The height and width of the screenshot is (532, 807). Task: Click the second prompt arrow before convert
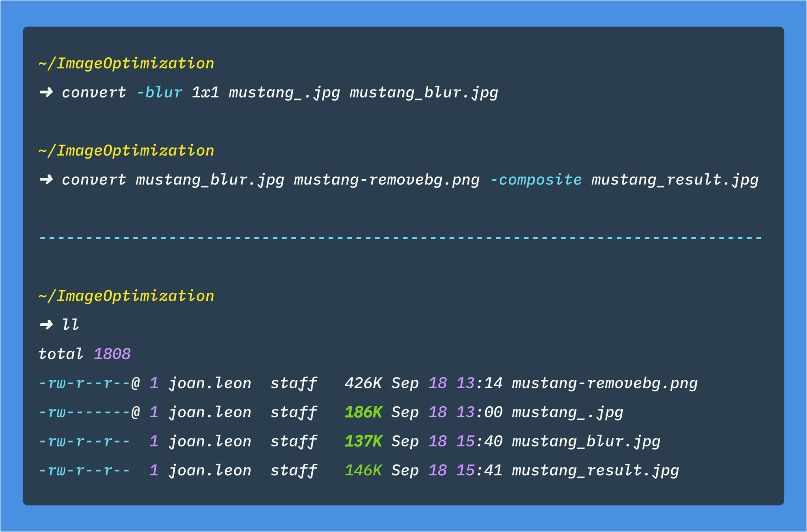46,180
